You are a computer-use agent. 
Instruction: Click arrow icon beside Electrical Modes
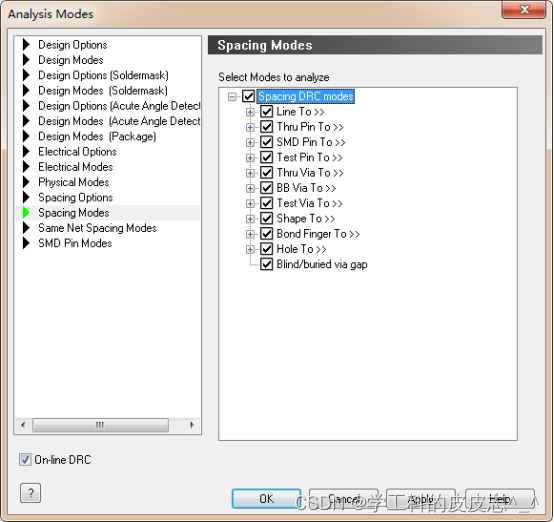(26, 166)
